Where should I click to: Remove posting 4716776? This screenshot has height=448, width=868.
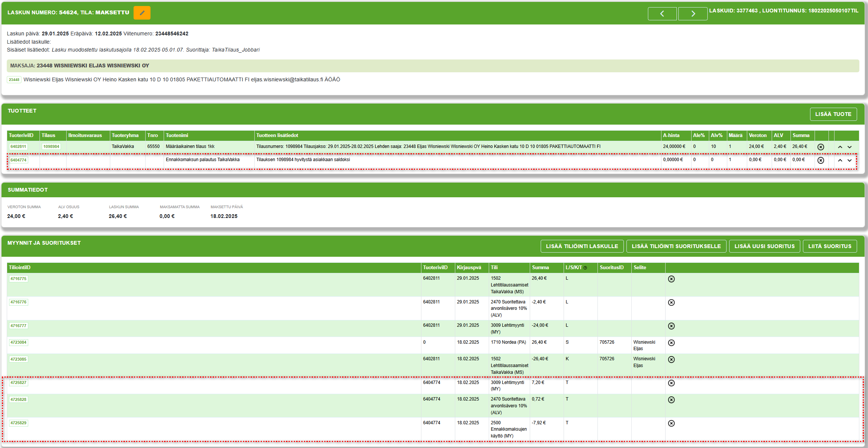(671, 303)
